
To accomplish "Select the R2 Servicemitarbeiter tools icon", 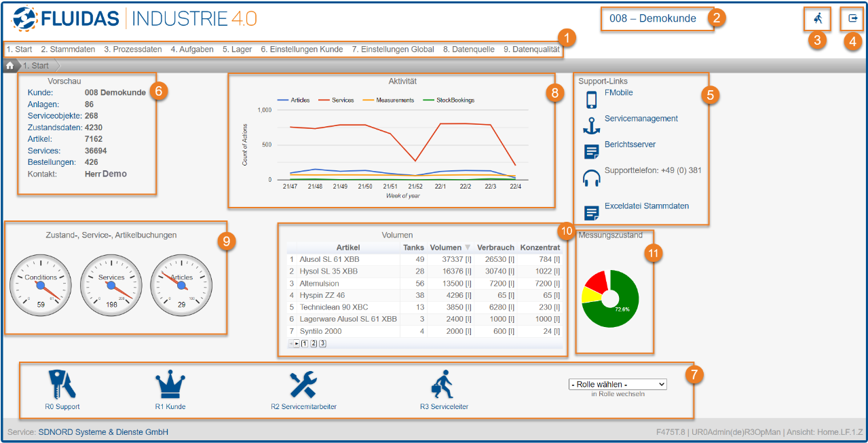I will pos(303,385).
